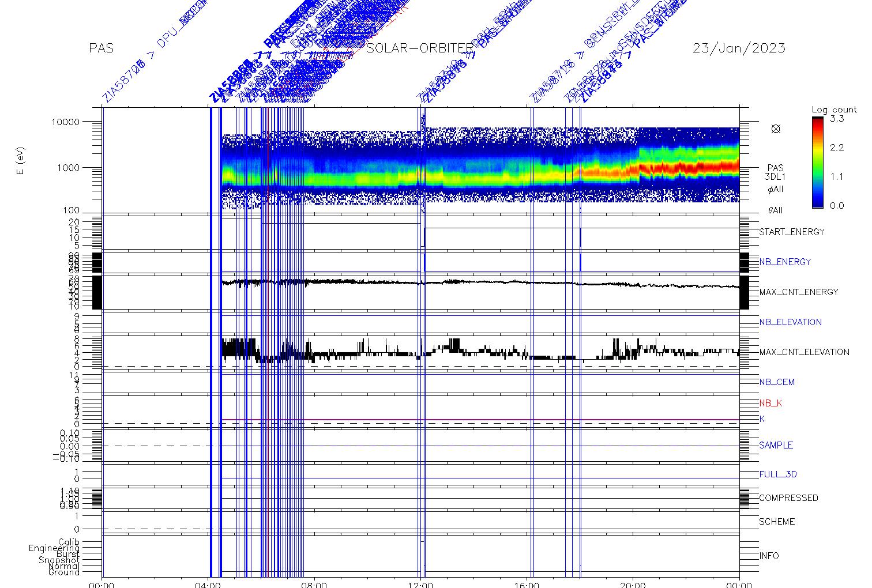Click the 15 tick of START_ENERGY axis
Viewport: 872px width, 588px height.
pyautogui.click(x=74, y=229)
